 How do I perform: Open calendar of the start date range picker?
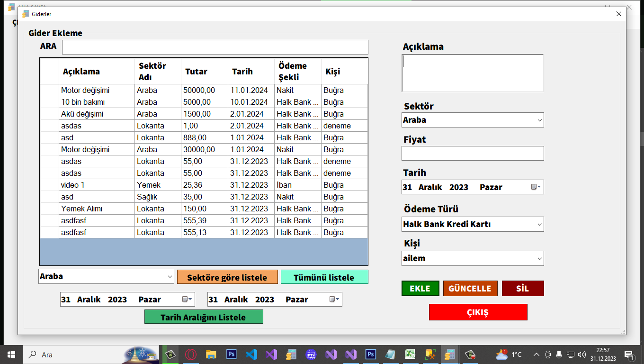[188, 300]
